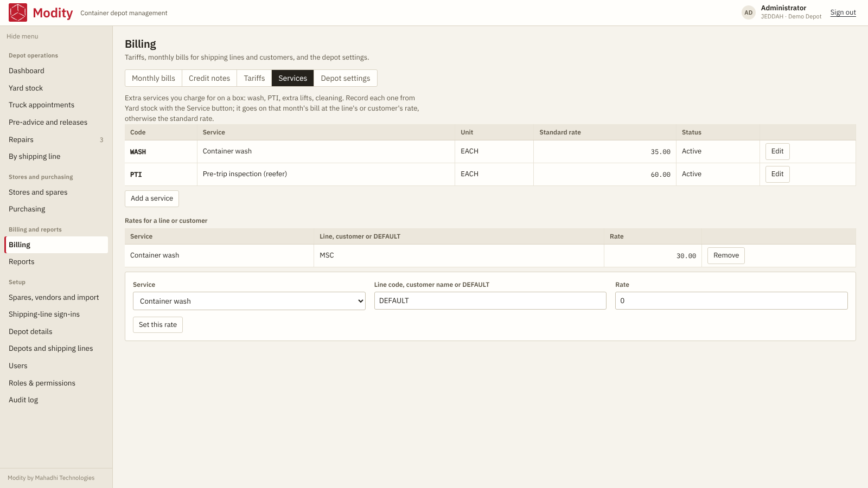868x488 pixels.
Task: Open Spares, vendors and import
Action: [56, 297]
